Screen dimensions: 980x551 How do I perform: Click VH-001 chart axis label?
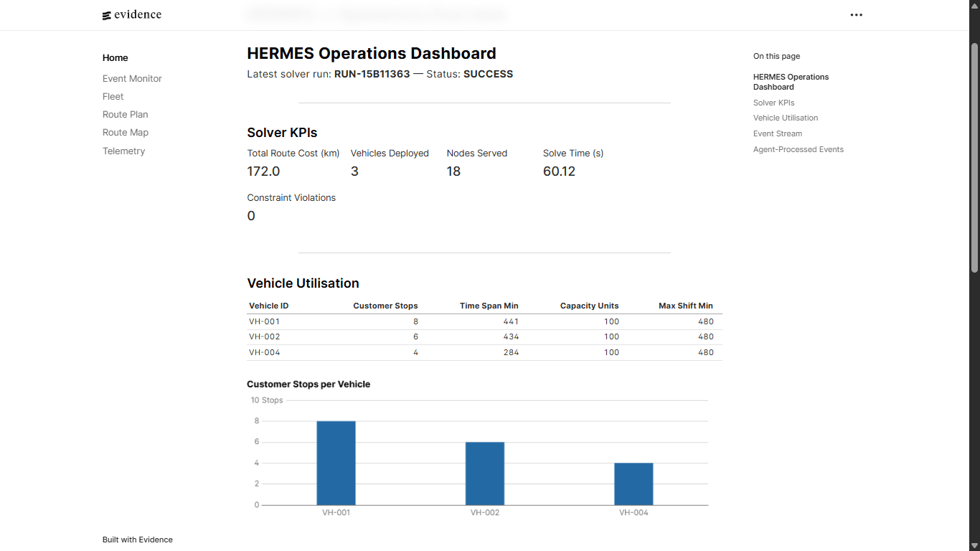point(336,513)
